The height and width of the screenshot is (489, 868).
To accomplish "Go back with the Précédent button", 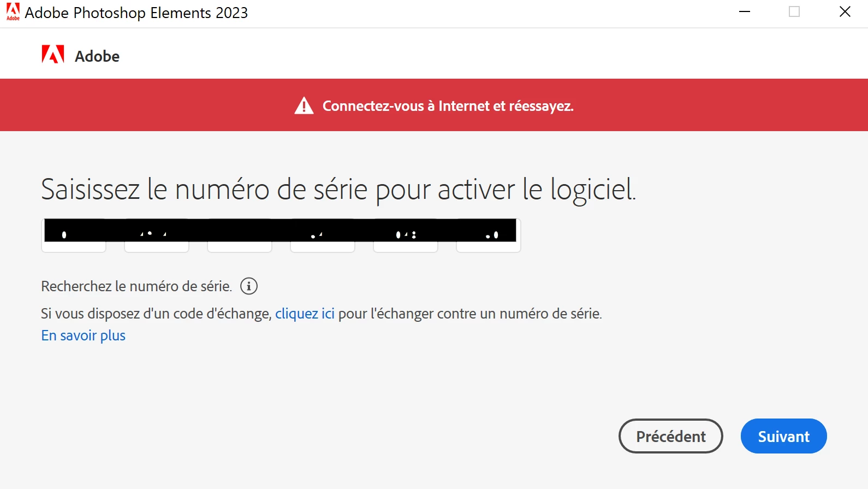I will [670, 436].
